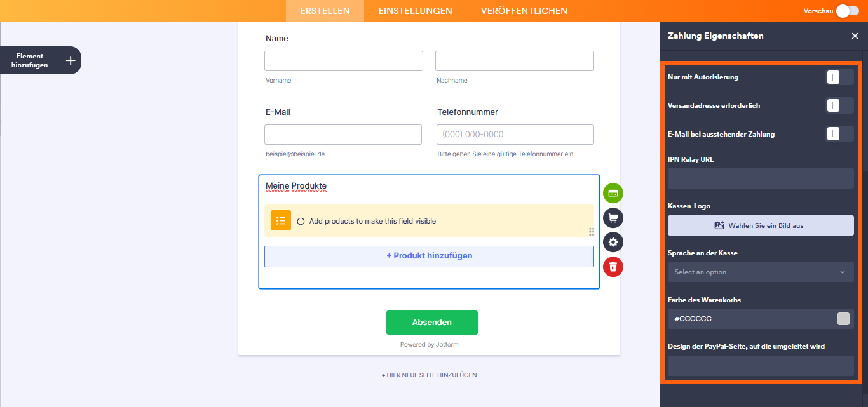Screen dimensions: 868x407
Task: Delete field using the red trash icon
Action: pos(613,267)
